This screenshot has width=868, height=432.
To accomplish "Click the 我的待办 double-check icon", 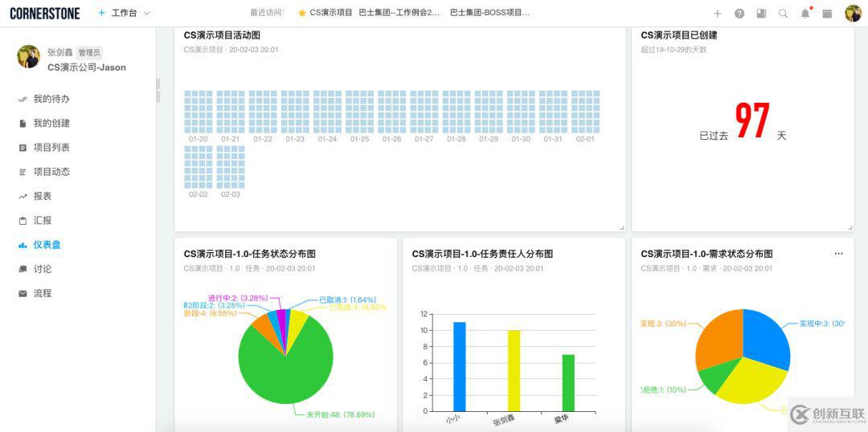I will coord(23,99).
